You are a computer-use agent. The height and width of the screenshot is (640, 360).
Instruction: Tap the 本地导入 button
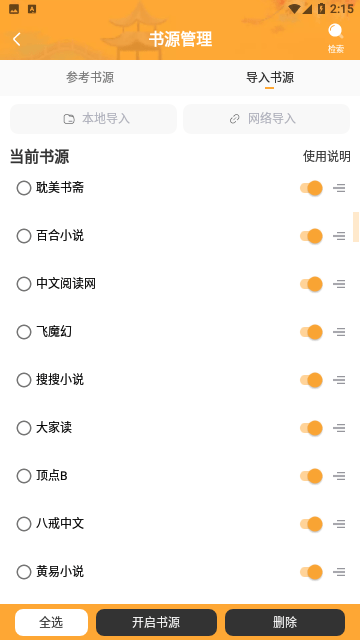93,119
